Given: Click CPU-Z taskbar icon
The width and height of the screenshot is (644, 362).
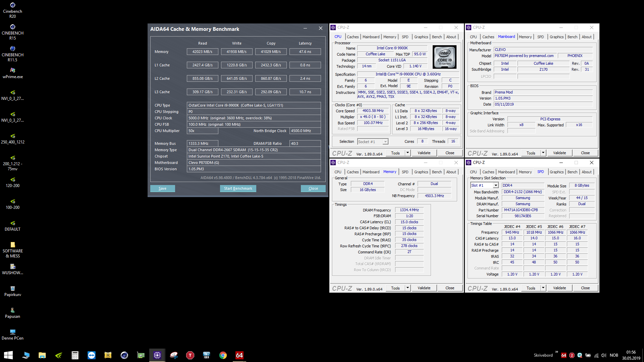Looking at the screenshot, I should pos(157,355).
